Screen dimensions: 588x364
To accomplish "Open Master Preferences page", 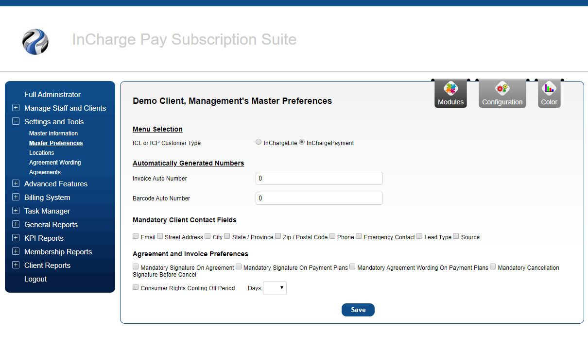I will click(x=56, y=143).
